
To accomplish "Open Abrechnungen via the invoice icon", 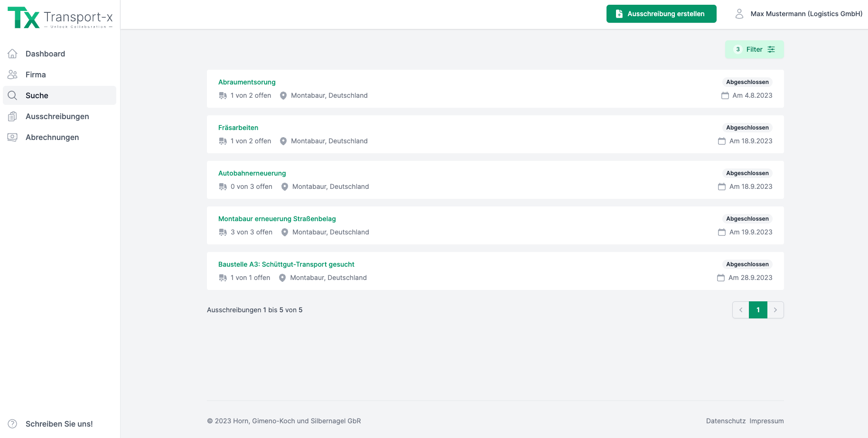I will 12,137.
